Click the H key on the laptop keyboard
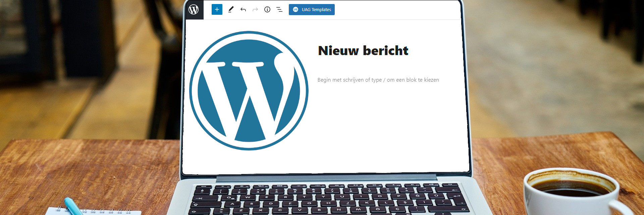 point(328,203)
